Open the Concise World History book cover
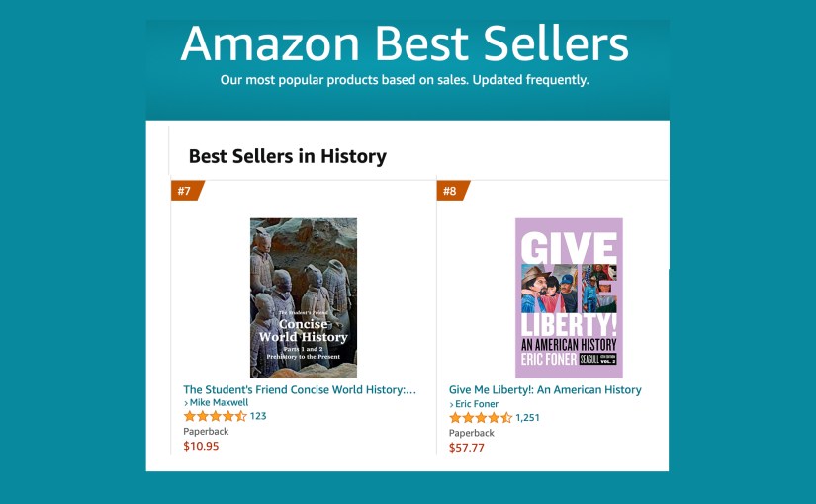 304,297
